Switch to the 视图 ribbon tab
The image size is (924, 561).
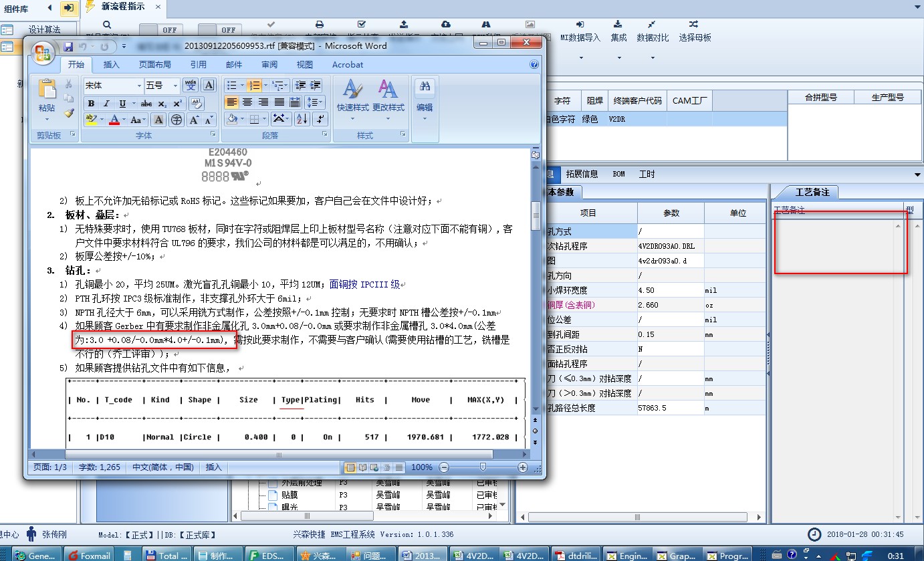tap(305, 65)
